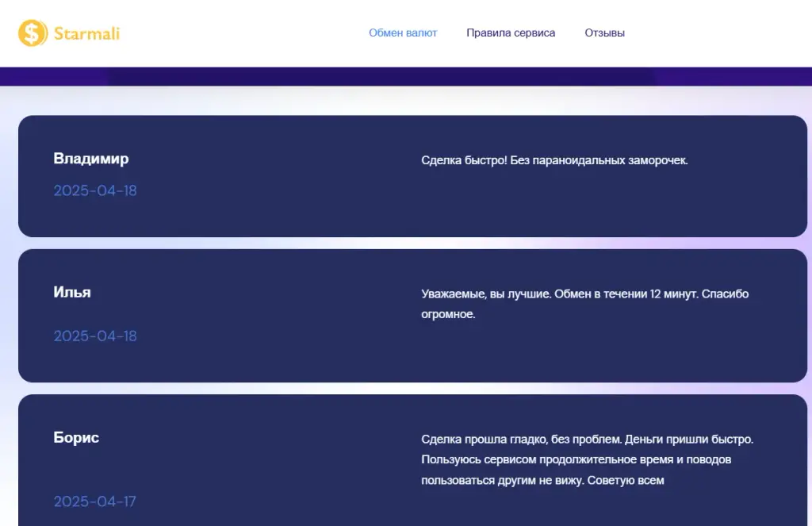Image resolution: width=812 pixels, height=526 pixels.
Task: Select reviewer name Борис
Action: point(76,437)
